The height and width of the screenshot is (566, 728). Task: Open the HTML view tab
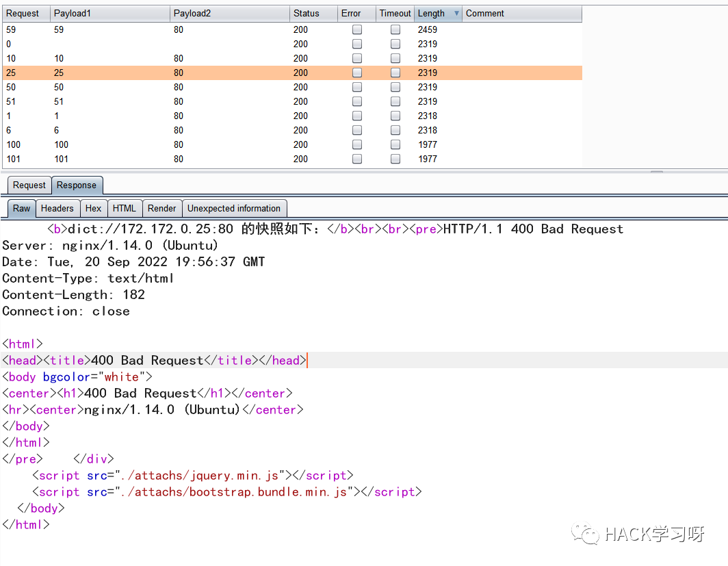click(x=125, y=209)
